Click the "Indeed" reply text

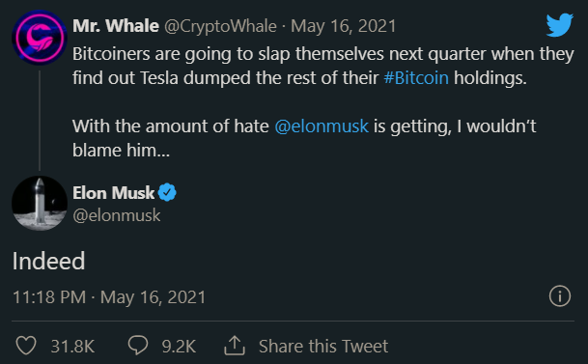click(x=48, y=261)
